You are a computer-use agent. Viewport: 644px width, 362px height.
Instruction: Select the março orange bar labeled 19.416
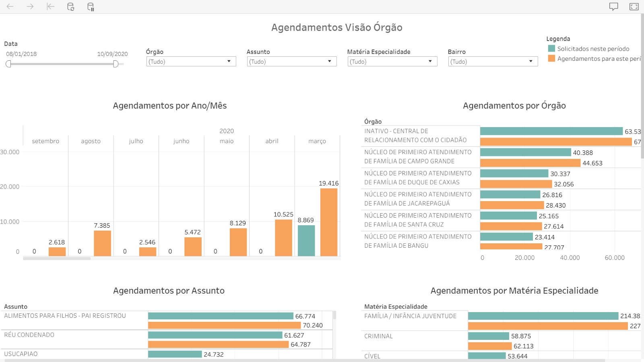[x=329, y=222]
